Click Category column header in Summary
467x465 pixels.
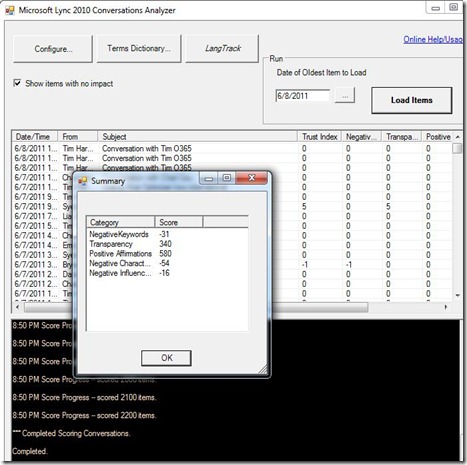pos(121,222)
